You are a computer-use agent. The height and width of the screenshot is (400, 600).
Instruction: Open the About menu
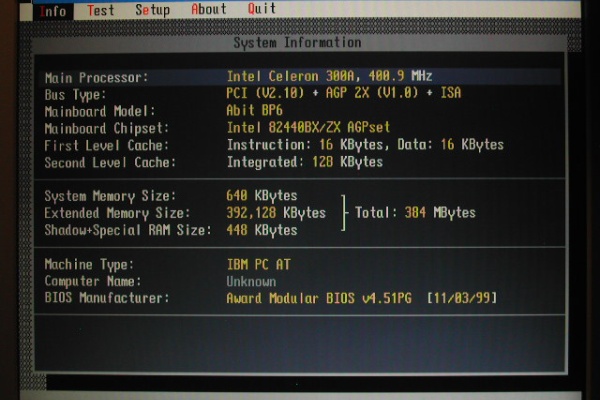pyautogui.click(x=209, y=9)
